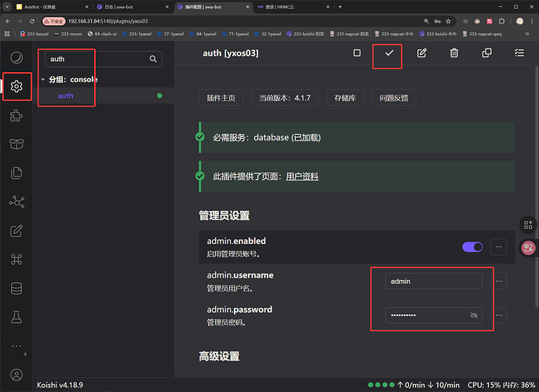The image size is (539, 392).
Task: Click the checkmark save config icon
Action: 388,53
